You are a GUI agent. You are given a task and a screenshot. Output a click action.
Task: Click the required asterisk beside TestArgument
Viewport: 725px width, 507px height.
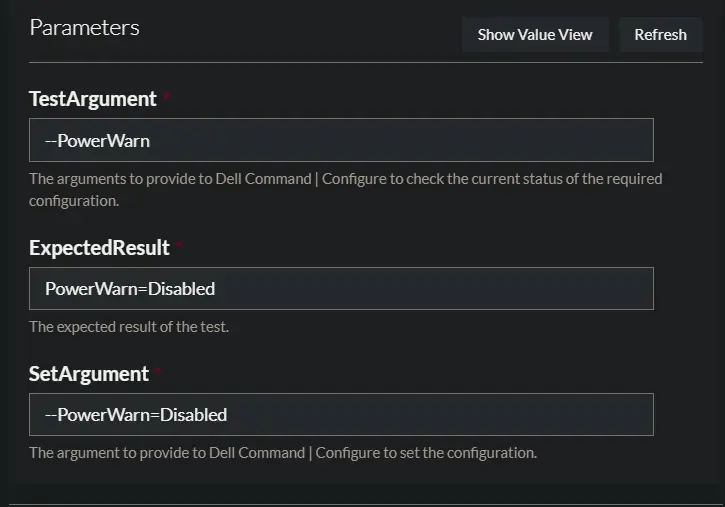pyautogui.click(x=166, y=96)
